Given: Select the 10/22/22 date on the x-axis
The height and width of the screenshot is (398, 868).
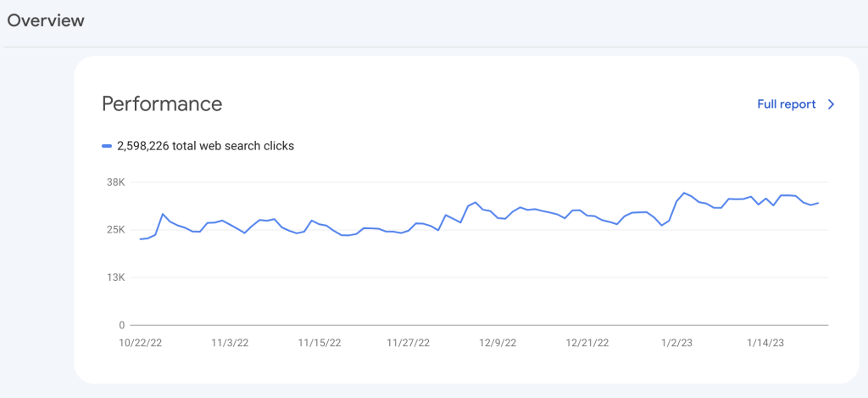Looking at the screenshot, I should (141, 343).
